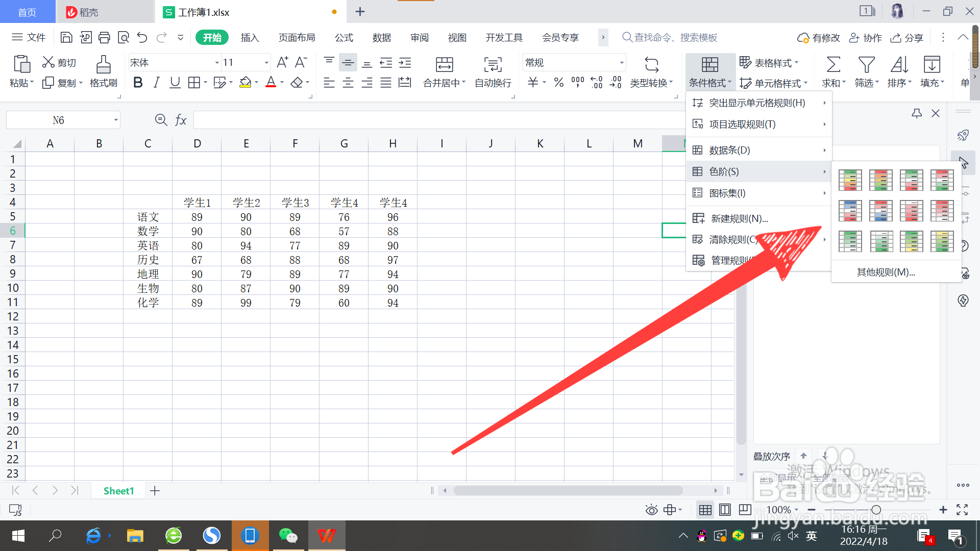Screen dimensions: 980x551
Task: Click the Cut scissors icon
Action: pos(48,62)
